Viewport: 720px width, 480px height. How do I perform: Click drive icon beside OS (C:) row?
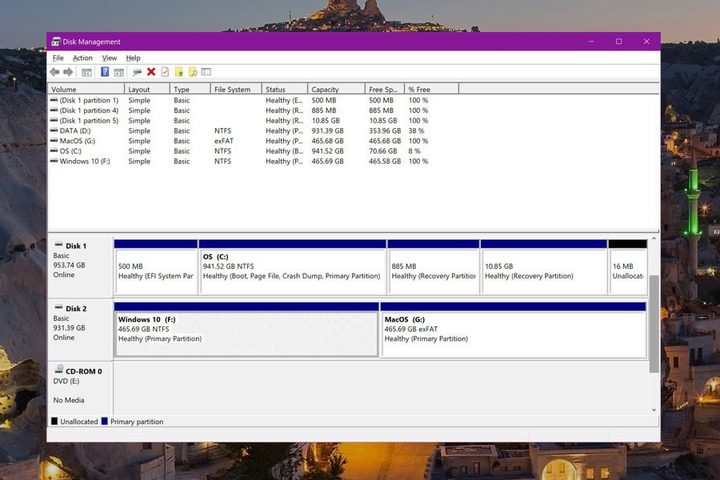(54, 151)
